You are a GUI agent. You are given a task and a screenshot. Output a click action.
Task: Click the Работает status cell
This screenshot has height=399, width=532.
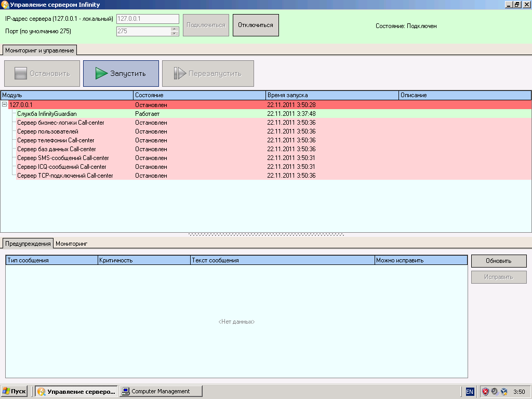point(147,114)
